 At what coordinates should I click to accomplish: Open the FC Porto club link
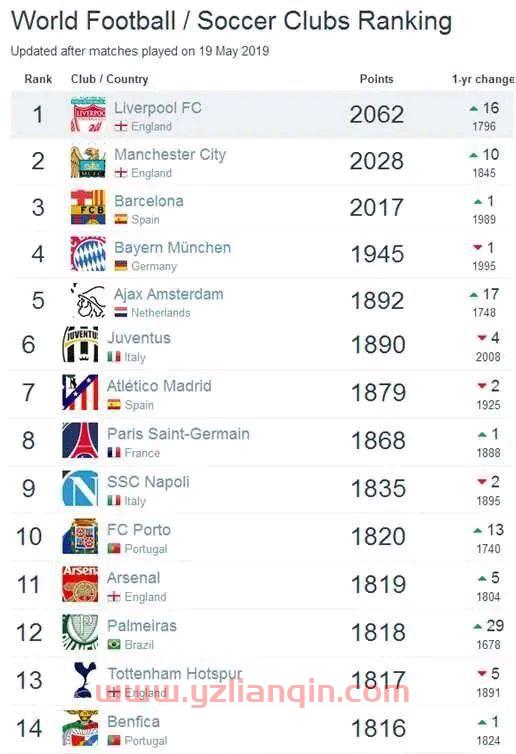139,530
